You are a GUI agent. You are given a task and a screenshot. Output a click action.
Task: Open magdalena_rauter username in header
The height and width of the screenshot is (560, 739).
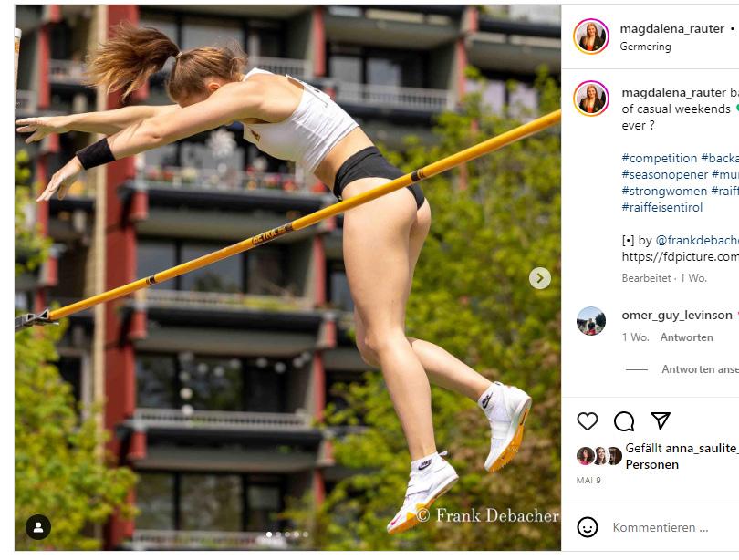pos(671,29)
